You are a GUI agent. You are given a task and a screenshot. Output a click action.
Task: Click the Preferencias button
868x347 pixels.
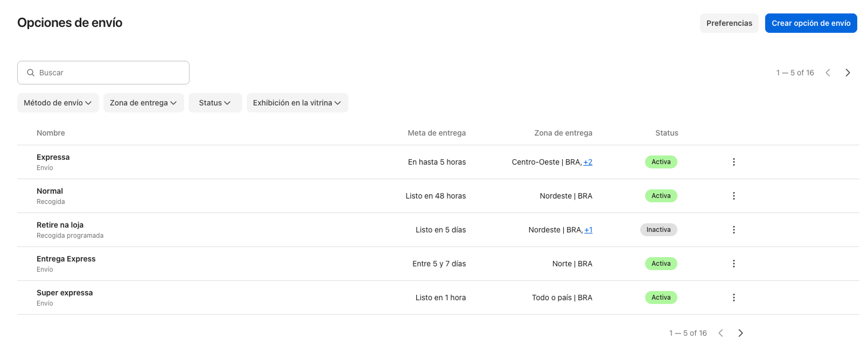click(x=729, y=23)
